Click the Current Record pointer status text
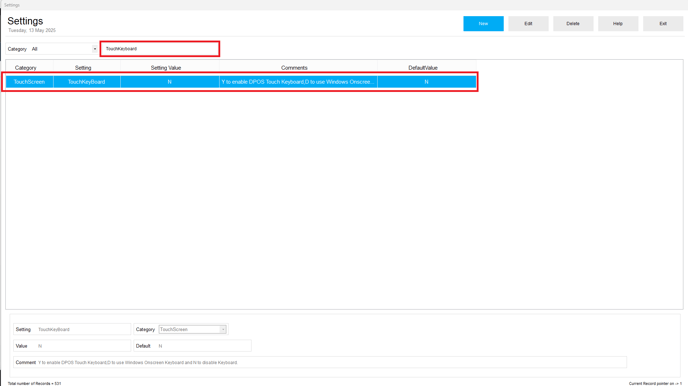The image size is (688, 386). [655, 383]
